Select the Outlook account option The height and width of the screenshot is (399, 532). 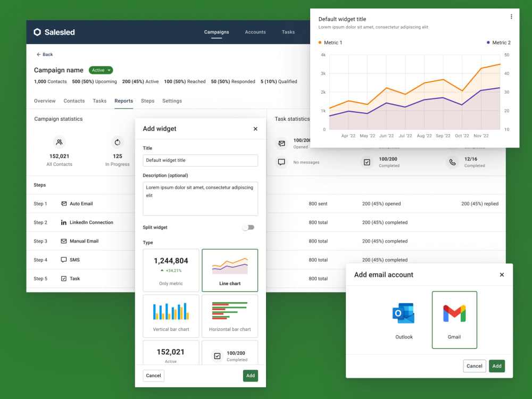[404, 320]
